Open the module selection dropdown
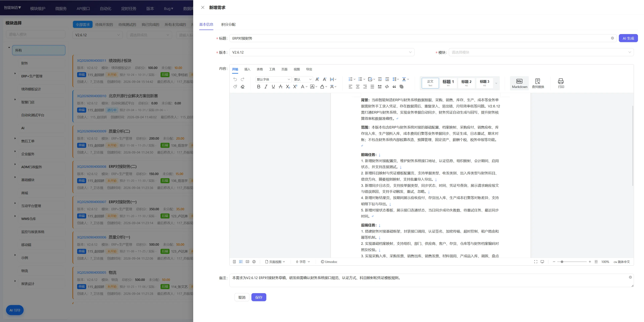 (541, 52)
